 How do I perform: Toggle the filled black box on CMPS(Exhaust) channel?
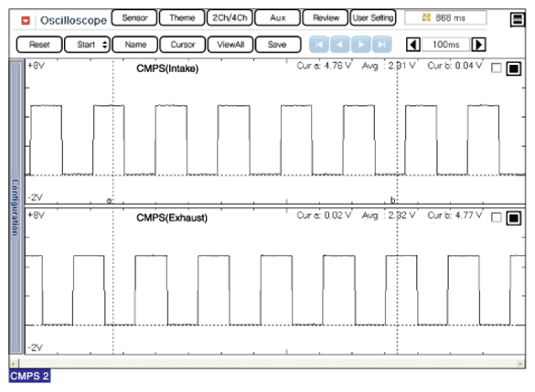click(513, 217)
